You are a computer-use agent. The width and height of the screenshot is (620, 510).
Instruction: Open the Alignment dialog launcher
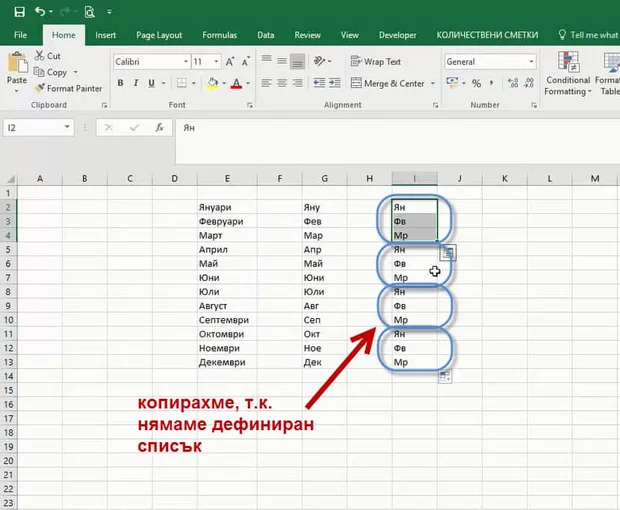(x=435, y=105)
